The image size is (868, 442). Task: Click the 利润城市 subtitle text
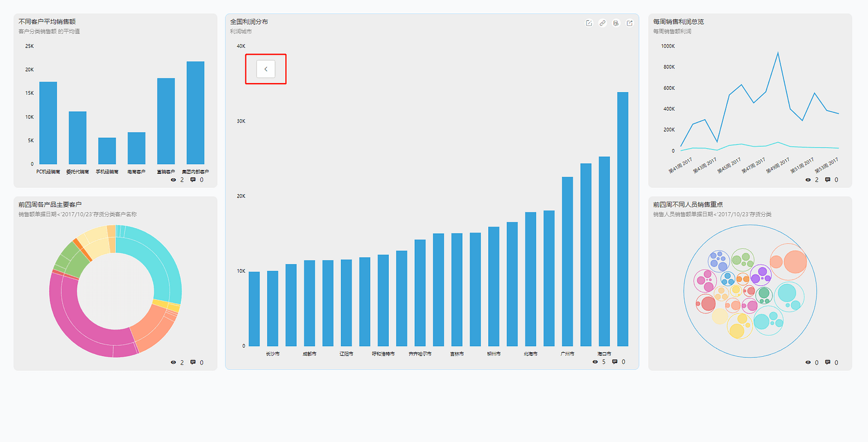pos(241,32)
